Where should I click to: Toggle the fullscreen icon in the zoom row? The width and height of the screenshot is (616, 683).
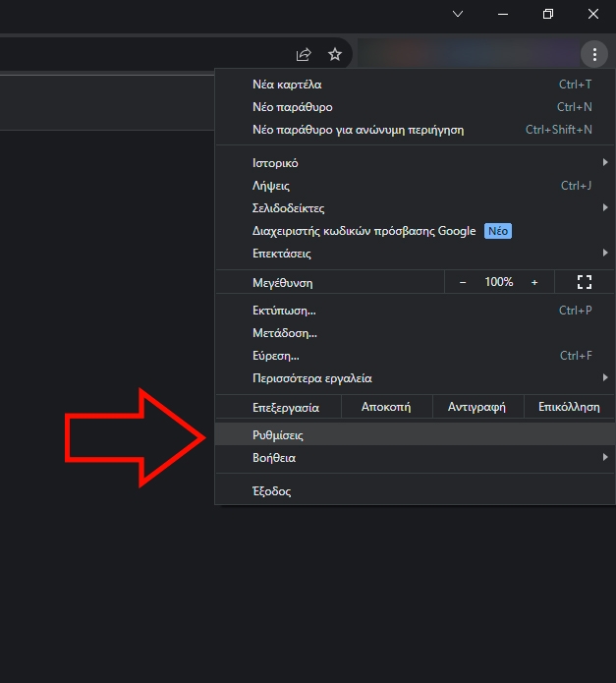point(585,282)
